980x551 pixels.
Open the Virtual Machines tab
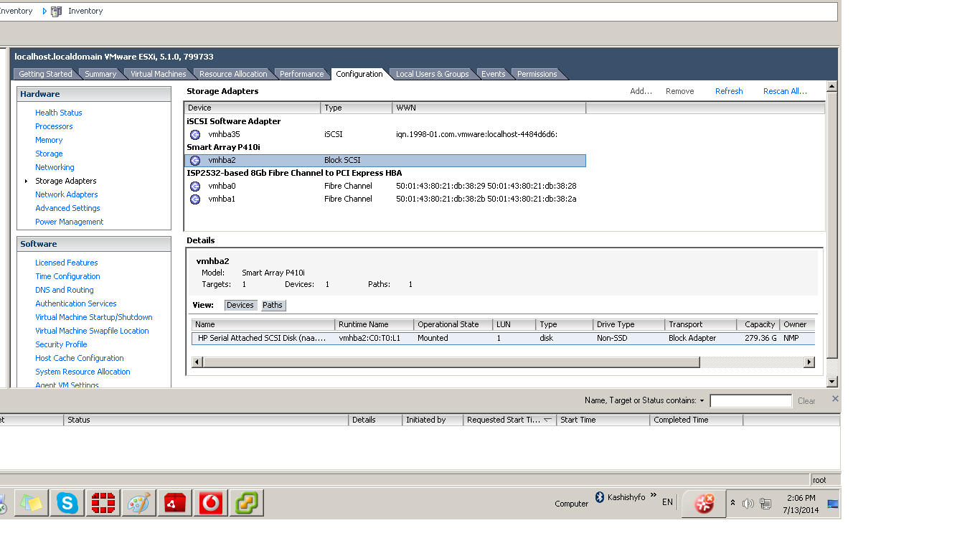pos(158,74)
